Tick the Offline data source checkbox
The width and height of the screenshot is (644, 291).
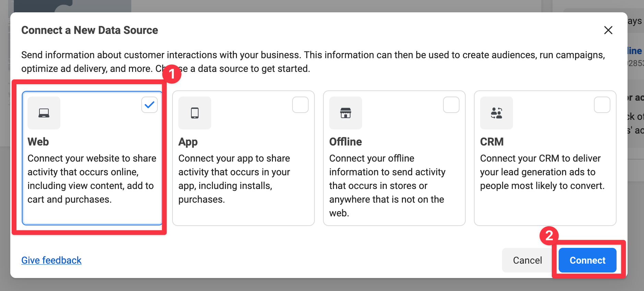tap(451, 105)
